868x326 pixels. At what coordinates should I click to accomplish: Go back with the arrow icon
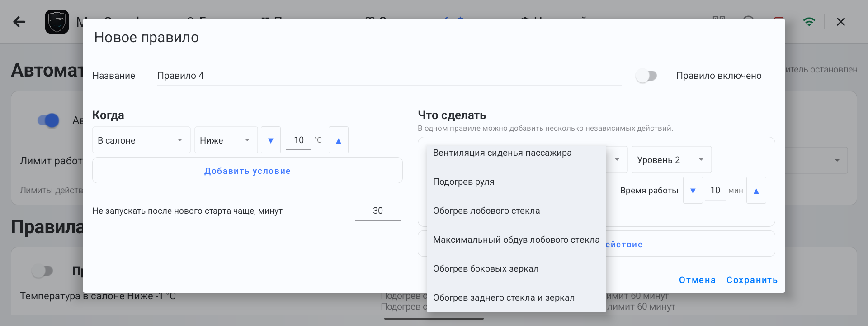click(x=19, y=22)
